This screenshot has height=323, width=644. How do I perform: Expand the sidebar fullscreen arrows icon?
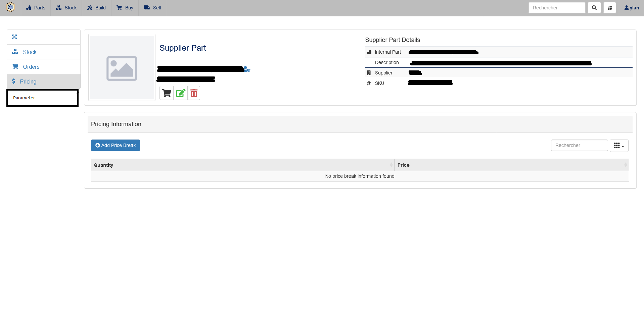pyautogui.click(x=14, y=37)
